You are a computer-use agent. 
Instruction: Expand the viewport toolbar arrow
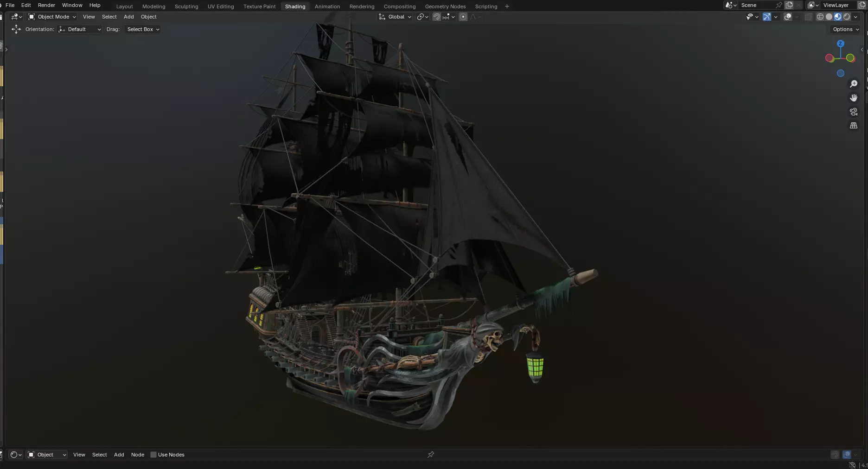point(6,50)
